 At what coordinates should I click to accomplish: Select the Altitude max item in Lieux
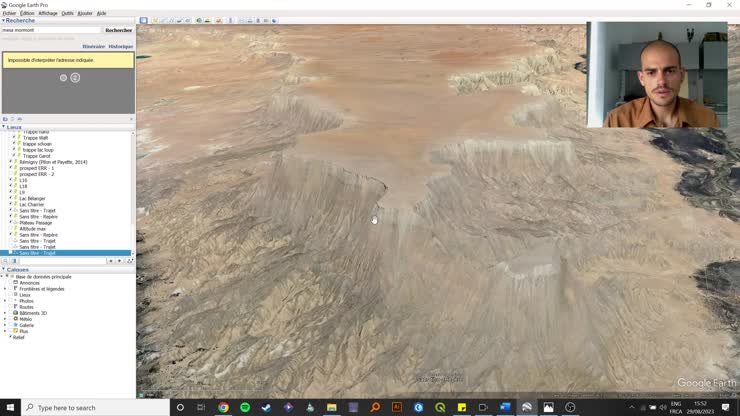pyautogui.click(x=33, y=228)
